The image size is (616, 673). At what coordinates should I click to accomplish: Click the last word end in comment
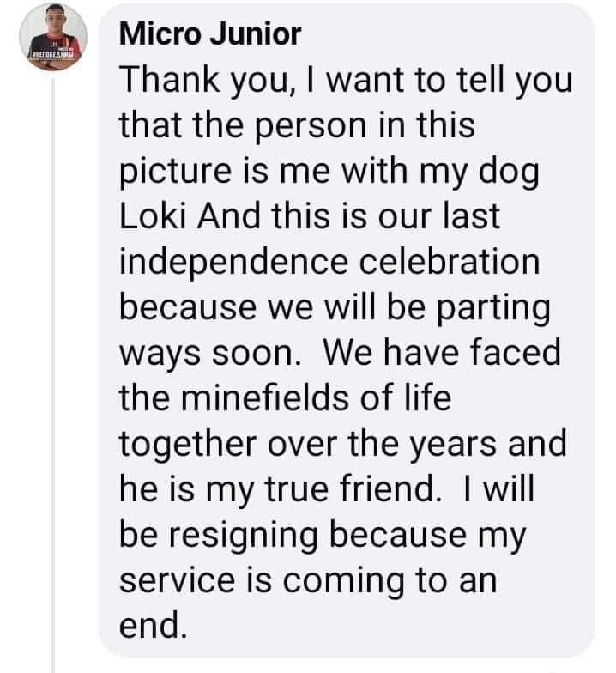153,625
